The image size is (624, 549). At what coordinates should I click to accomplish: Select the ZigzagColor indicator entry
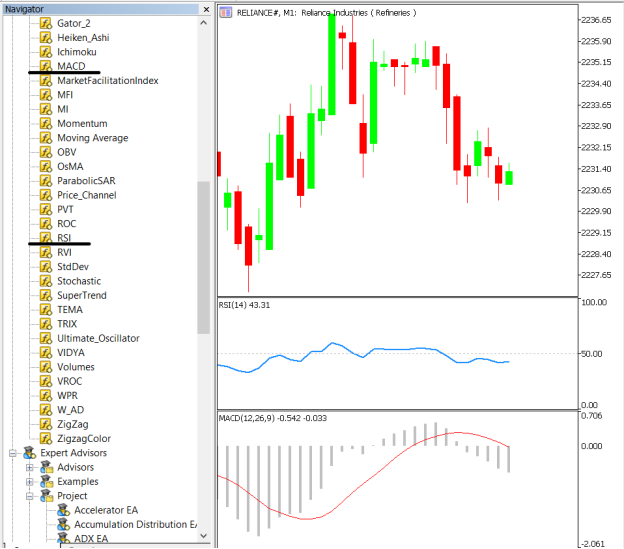[84, 439]
